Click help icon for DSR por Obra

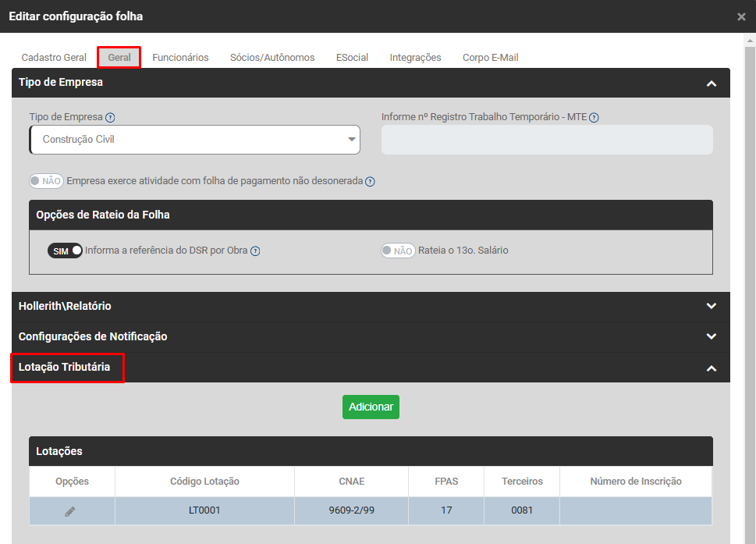255,251
